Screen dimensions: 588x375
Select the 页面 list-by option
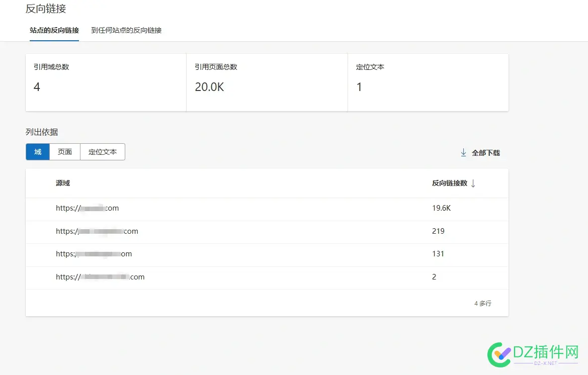coord(65,152)
